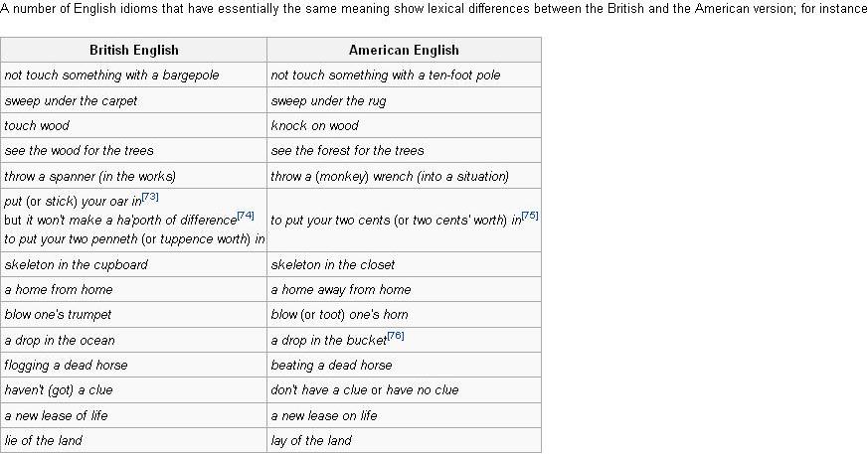
Task: Click 'throw a (monkey) wrench' cell
Action: coord(404,176)
